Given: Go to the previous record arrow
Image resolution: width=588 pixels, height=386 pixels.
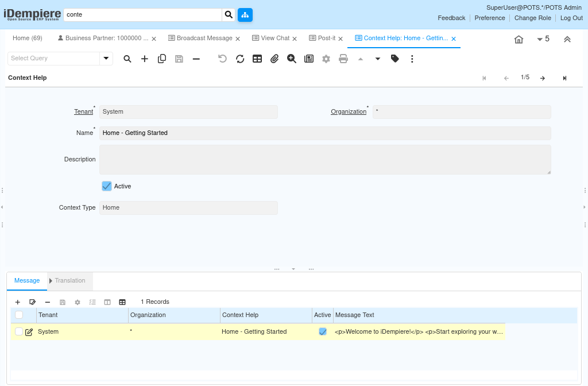Looking at the screenshot, I should click(x=506, y=78).
